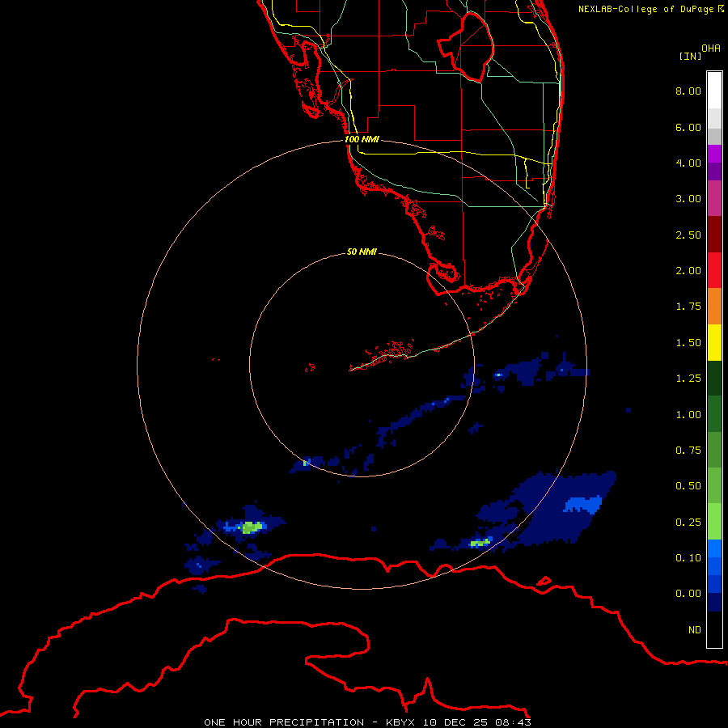This screenshot has width=728, height=728.
Task: Pick the darkest green 1.25 legend swatch
Action: pyautogui.click(x=714, y=379)
